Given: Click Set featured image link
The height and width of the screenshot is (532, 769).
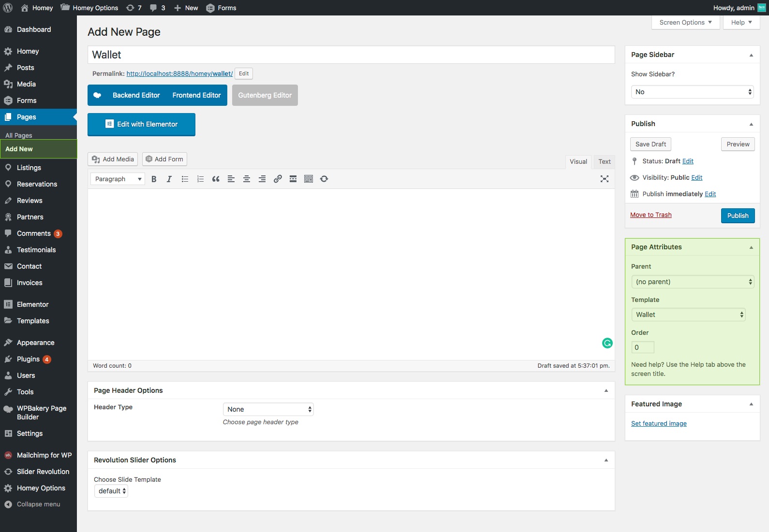Looking at the screenshot, I should coord(659,424).
